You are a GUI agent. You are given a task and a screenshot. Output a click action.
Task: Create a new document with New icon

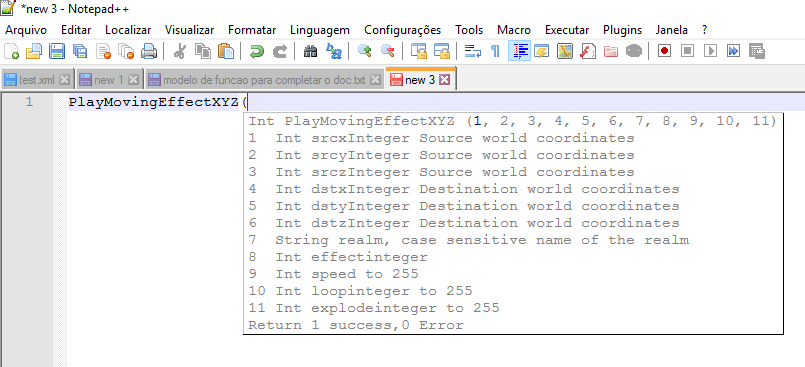click(x=11, y=51)
